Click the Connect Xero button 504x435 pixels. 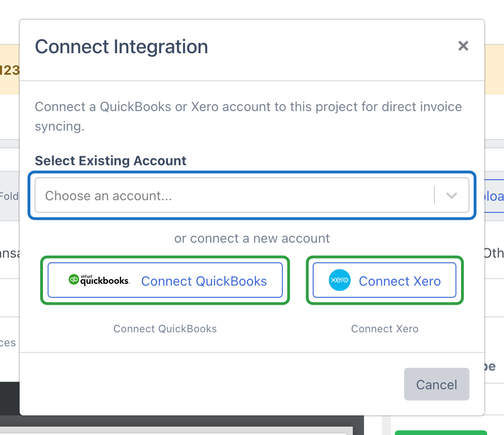point(385,280)
